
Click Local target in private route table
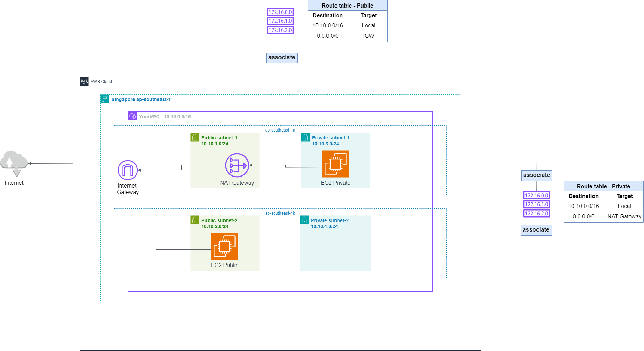[624, 206]
